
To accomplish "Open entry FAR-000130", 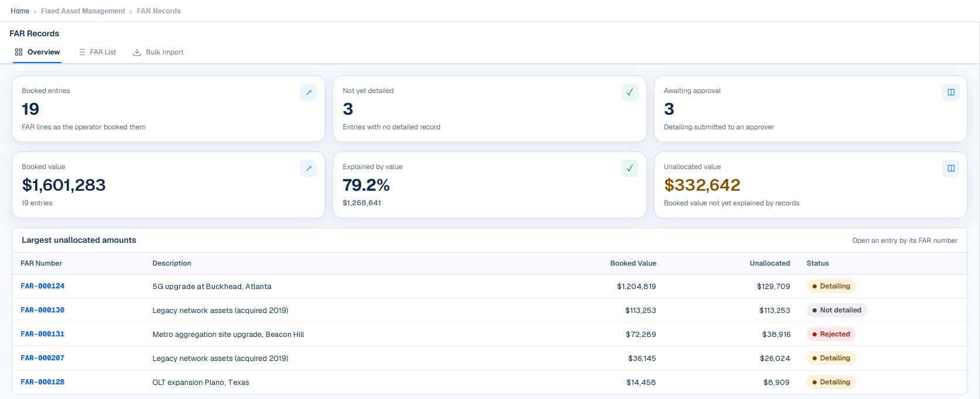I will click(x=43, y=310).
